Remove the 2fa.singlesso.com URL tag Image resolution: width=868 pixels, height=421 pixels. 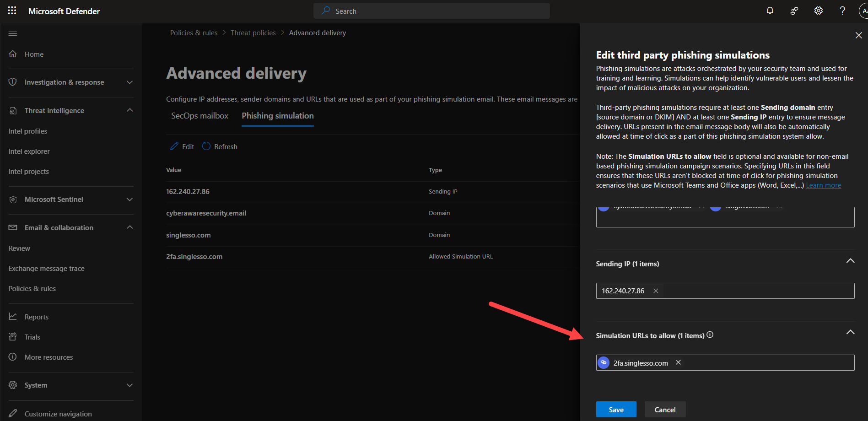678,362
